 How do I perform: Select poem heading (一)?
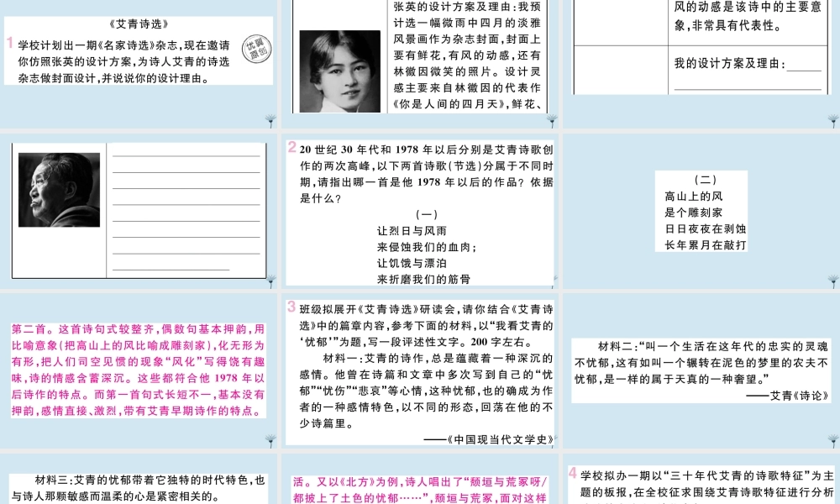pos(427,214)
